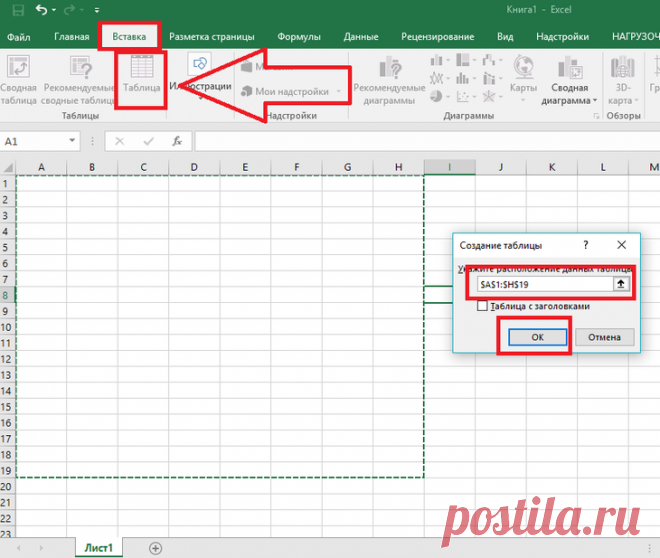The width and height of the screenshot is (660, 558).
Task: Open the Разметка страницы tab
Action: click(x=211, y=37)
